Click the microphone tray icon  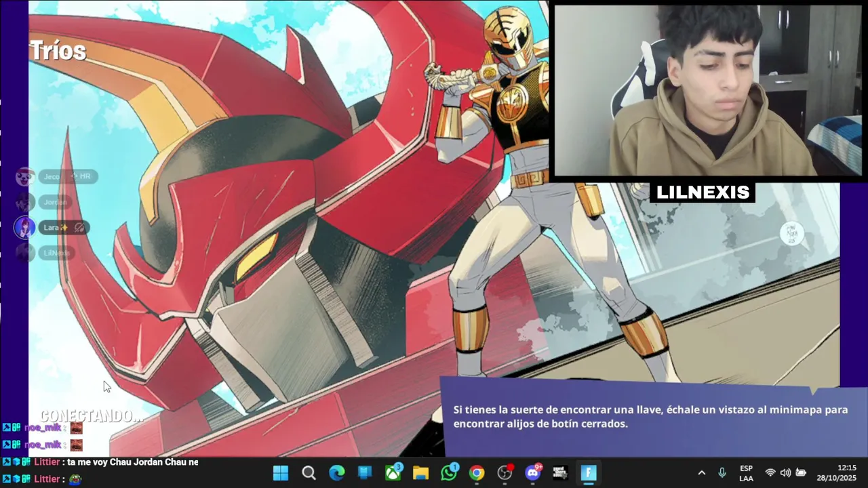tap(722, 473)
